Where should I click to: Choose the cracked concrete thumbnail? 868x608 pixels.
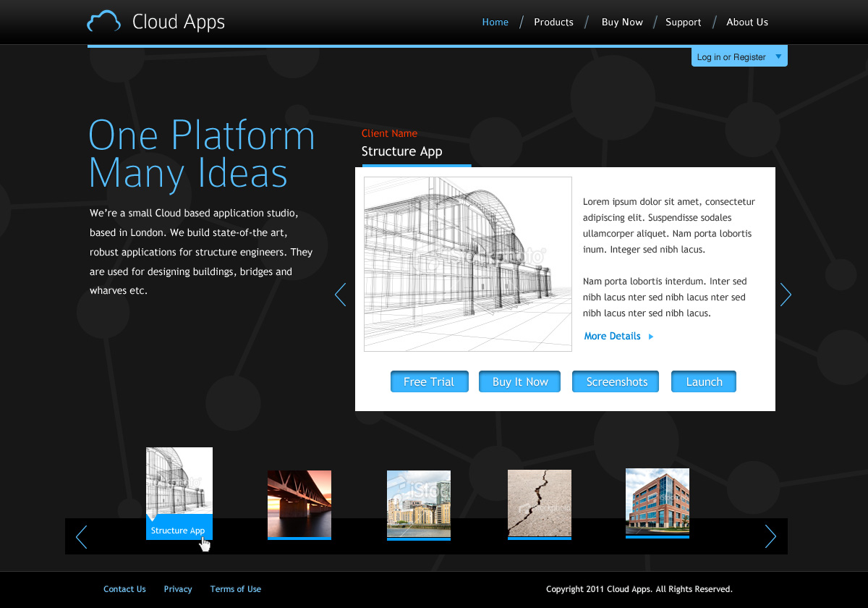pyautogui.click(x=539, y=504)
